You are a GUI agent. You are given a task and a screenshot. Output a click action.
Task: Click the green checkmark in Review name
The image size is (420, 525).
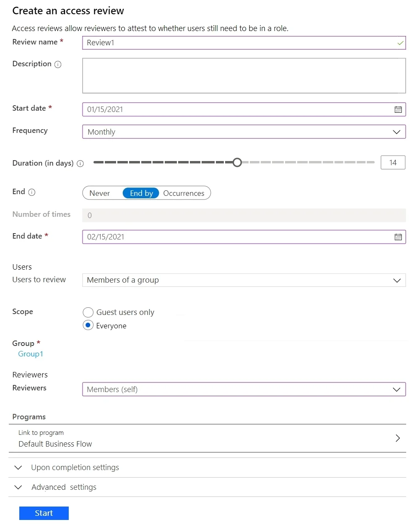tap(400, 43)
